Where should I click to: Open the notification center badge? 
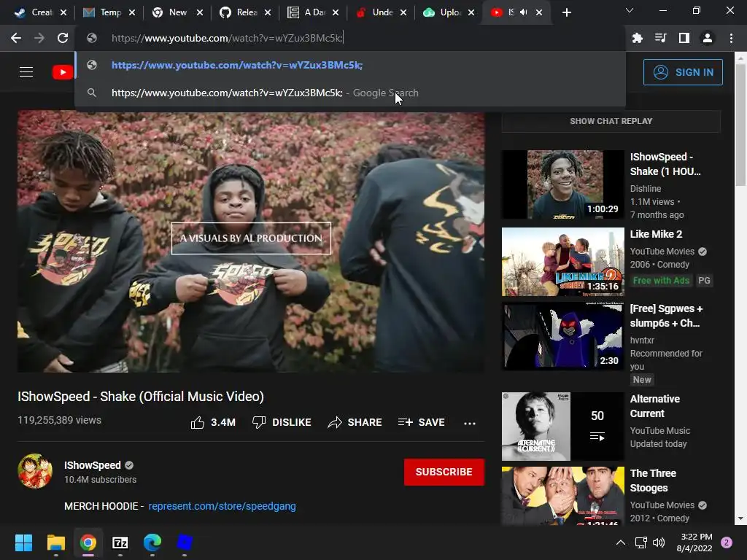(727, 542)
